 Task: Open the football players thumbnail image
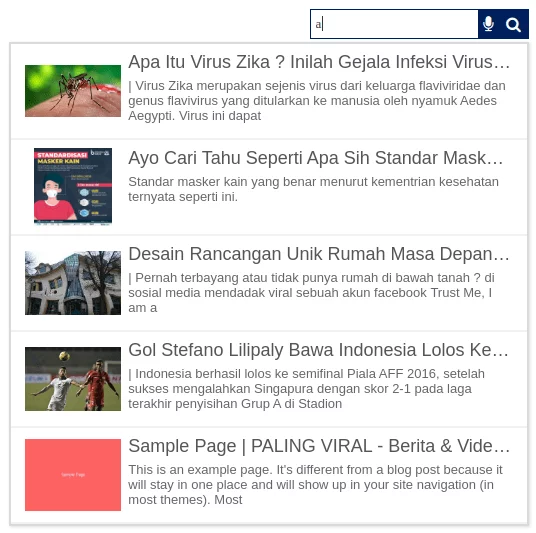click(73, 379)
